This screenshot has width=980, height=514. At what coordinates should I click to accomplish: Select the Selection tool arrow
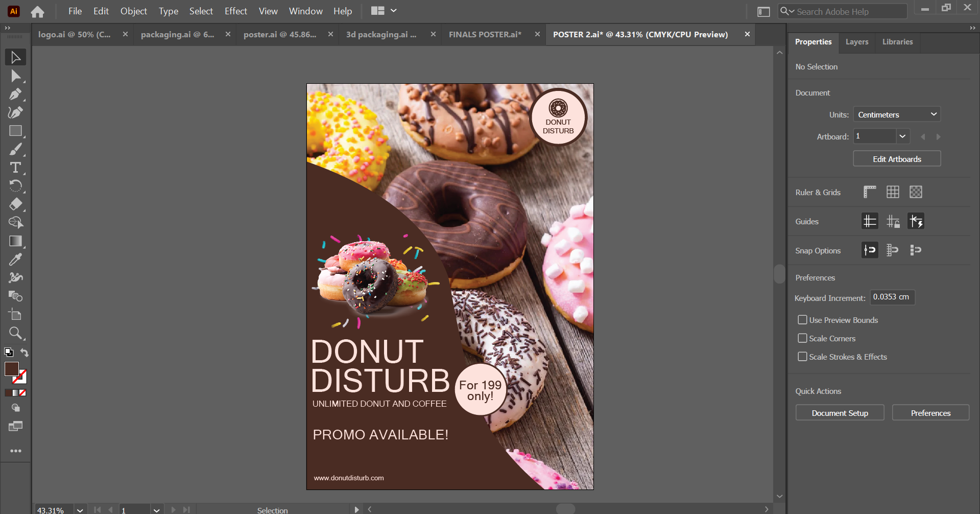click(x=15, y=57)
